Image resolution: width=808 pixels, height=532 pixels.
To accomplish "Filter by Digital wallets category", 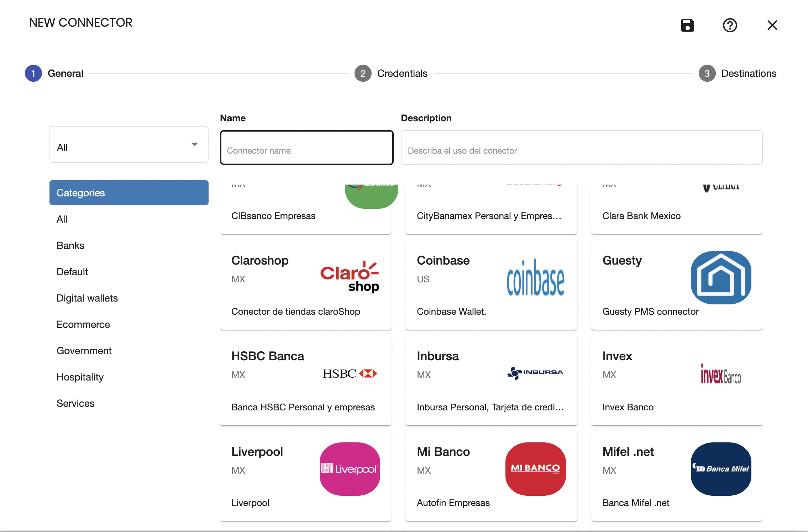I will (87, 298).
